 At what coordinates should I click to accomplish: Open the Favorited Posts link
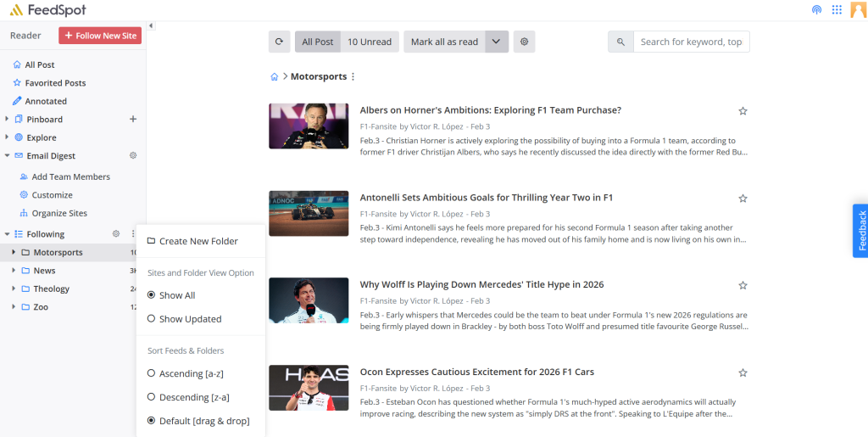(55, 83)
